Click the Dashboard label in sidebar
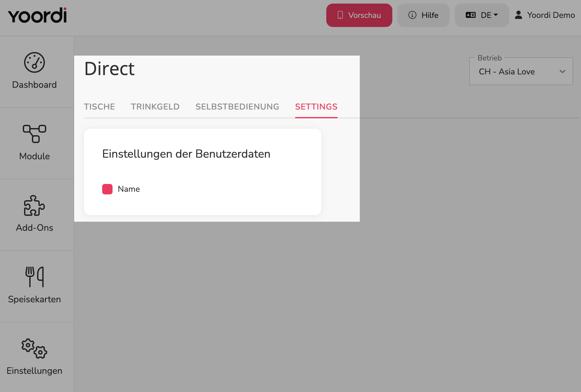This screenshot has width=581, height=392. (x=34, y=85)
